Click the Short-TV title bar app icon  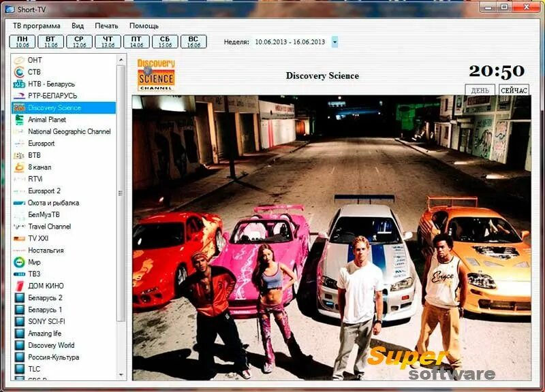click(10, 9)
